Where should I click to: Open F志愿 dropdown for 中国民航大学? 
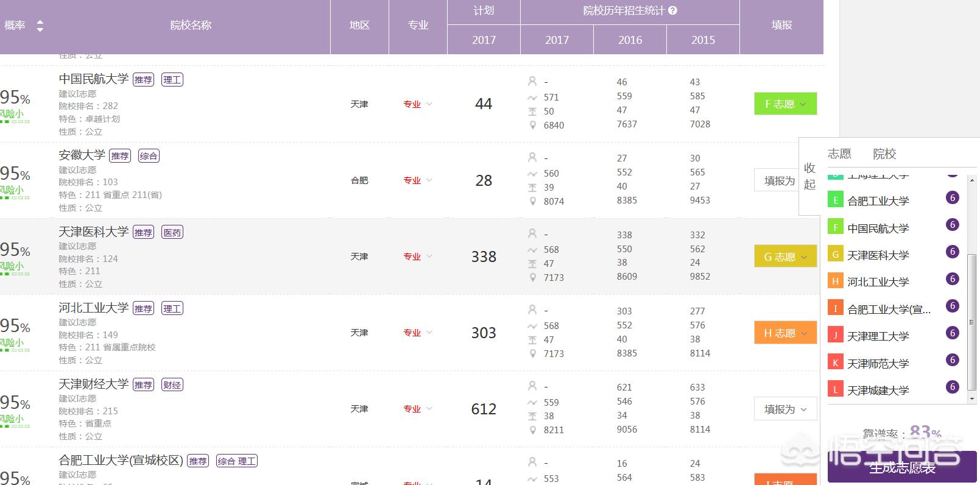click(785, 104)
